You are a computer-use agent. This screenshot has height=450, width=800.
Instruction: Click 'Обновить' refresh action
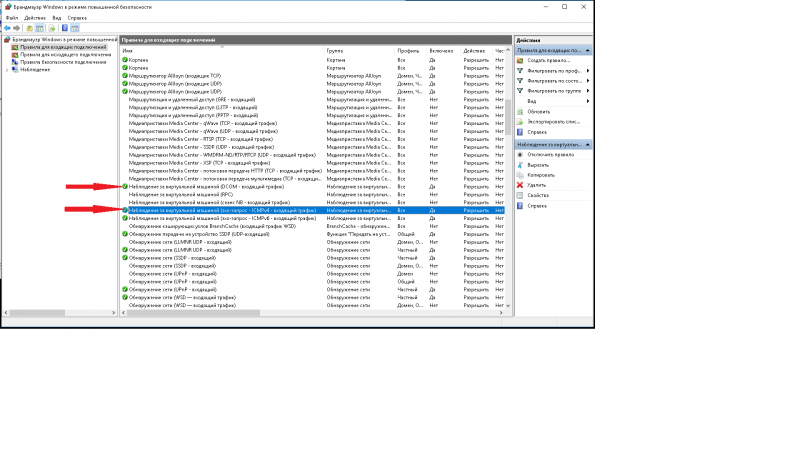(538, 111)
